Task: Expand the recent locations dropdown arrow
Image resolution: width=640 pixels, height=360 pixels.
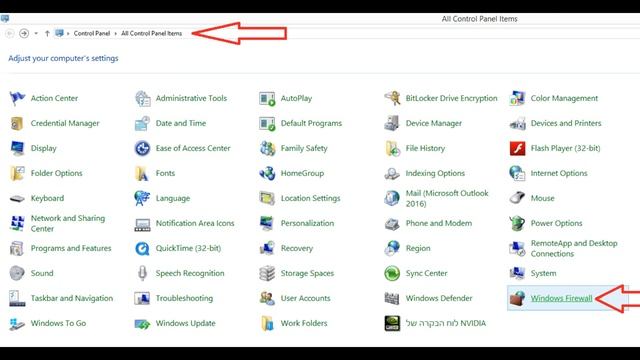Action: pos(36,33)
